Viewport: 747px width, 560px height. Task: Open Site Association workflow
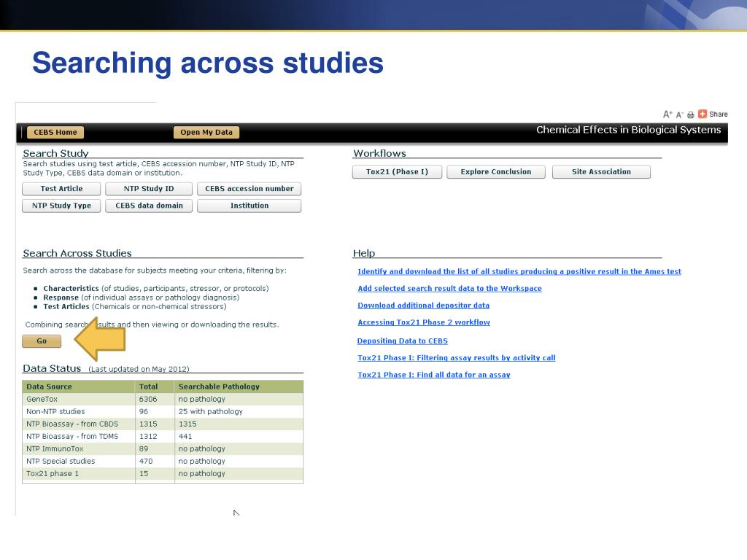coord(601,172)
